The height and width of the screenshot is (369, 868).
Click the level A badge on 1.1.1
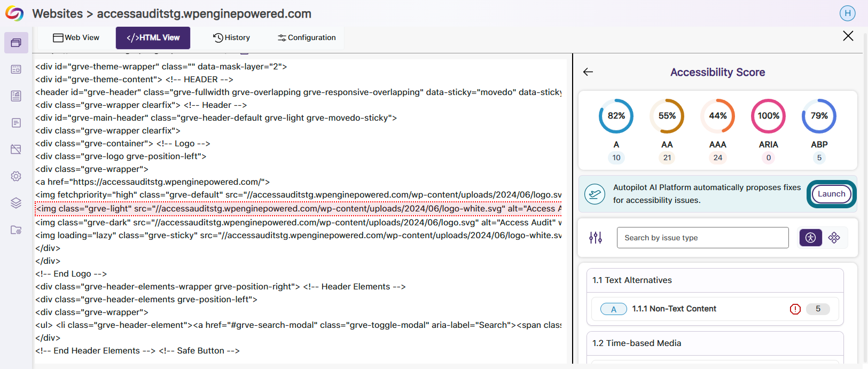point(614,309)
